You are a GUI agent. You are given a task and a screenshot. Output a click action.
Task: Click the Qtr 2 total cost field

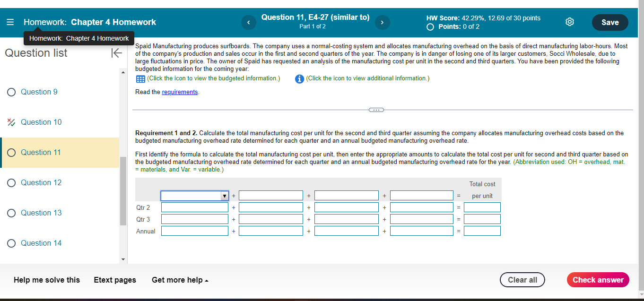pyautogui.click(x=482, y=207)
